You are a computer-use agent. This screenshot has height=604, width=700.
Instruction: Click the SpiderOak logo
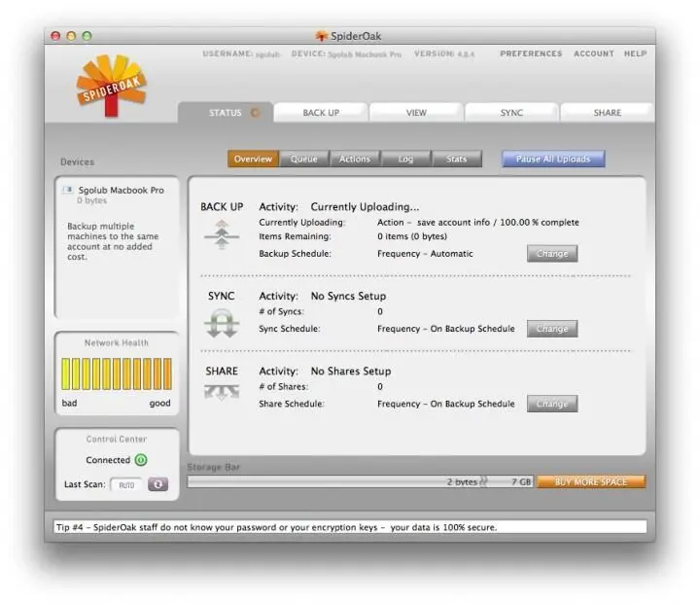pyautogui.click(x=111, y=86)
